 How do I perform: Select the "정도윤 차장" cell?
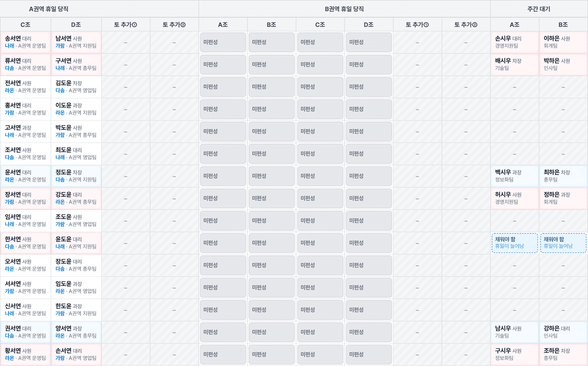pos(76,176)
